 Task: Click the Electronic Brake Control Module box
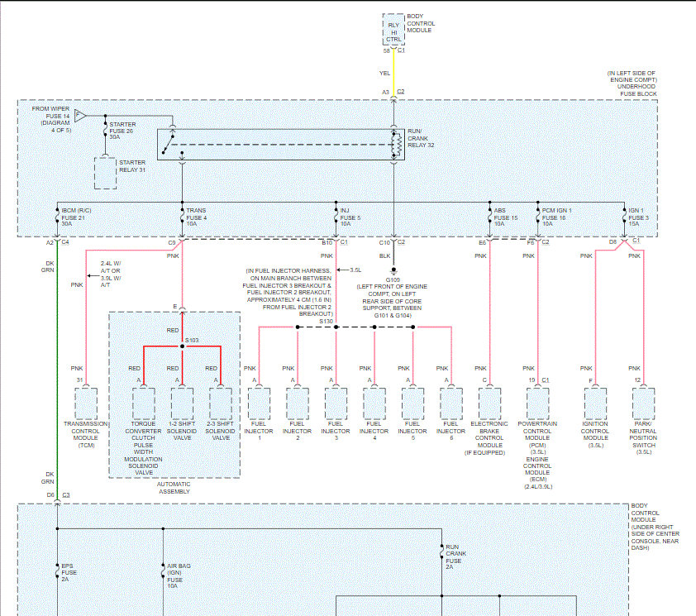pyautogui.click(x=489, y=404)
